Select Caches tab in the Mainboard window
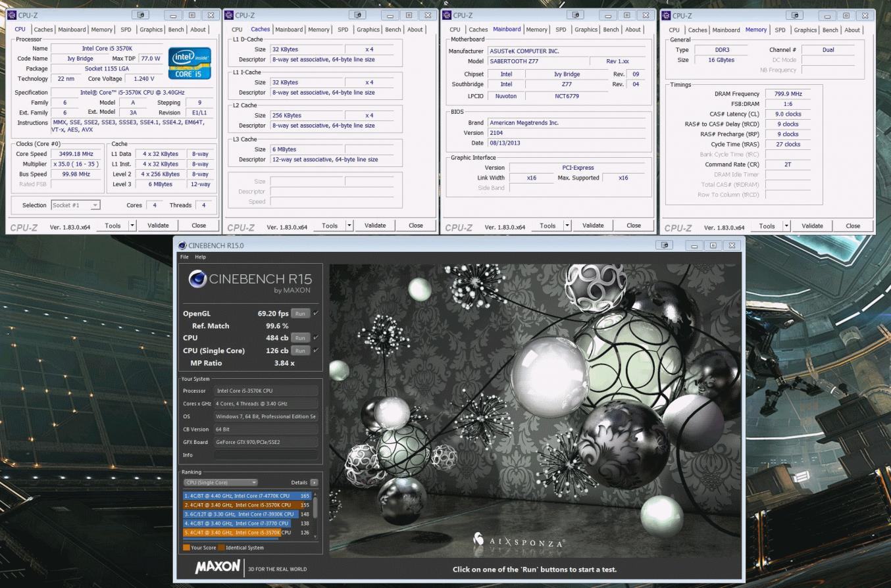 pyautogui.click(x=478, y=30)
